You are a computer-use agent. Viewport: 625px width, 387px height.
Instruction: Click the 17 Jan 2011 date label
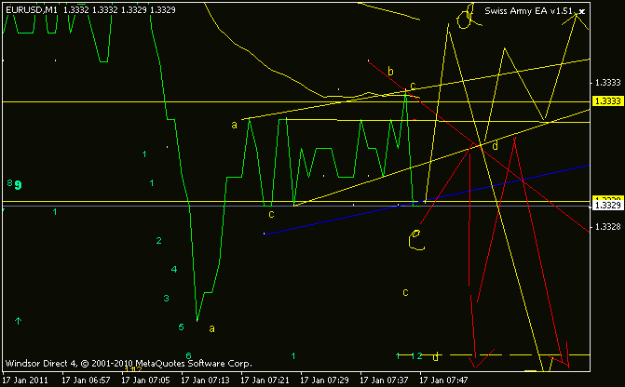[x=25, y=380]
